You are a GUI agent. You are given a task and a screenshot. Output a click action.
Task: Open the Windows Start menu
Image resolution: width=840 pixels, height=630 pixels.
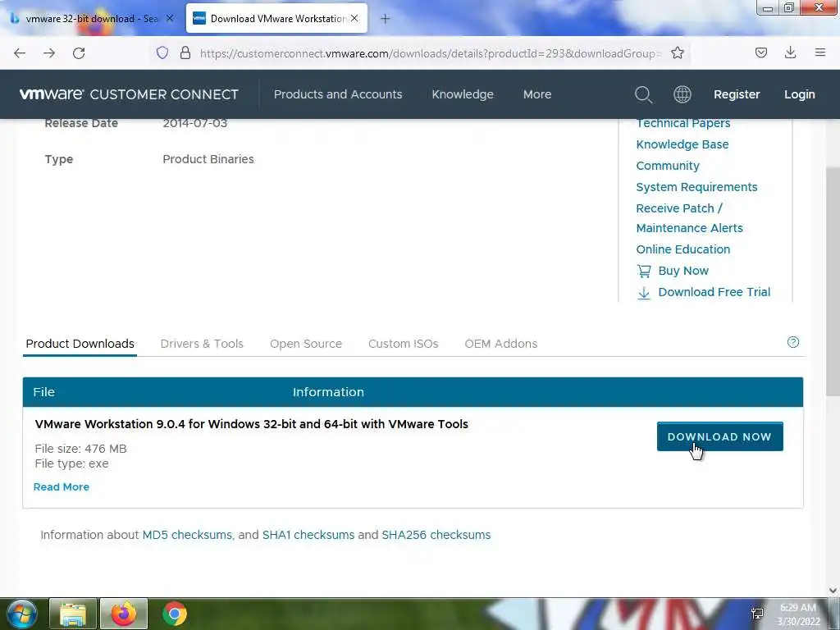pos(21,614)
